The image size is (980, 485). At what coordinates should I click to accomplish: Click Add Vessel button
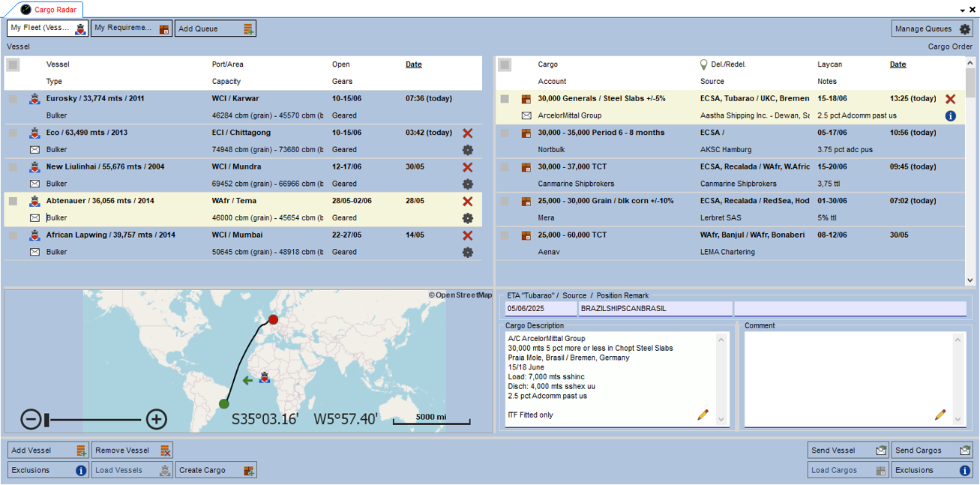(x=49, y=450)
